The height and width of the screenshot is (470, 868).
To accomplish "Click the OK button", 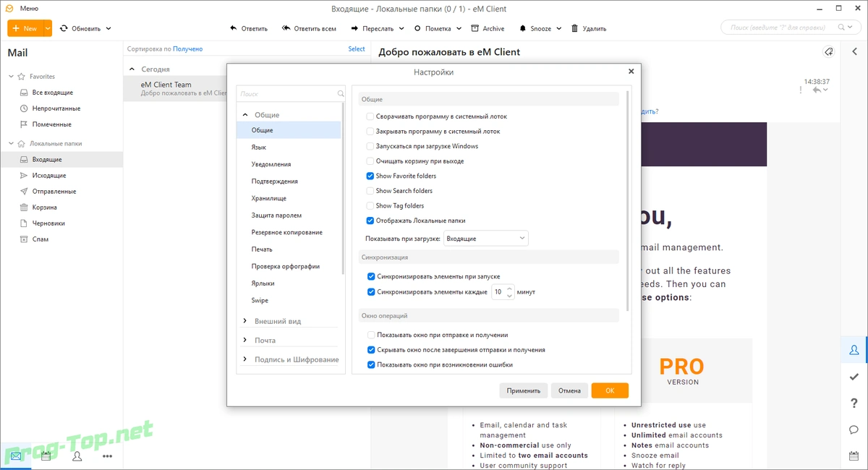I will (610, 390).
